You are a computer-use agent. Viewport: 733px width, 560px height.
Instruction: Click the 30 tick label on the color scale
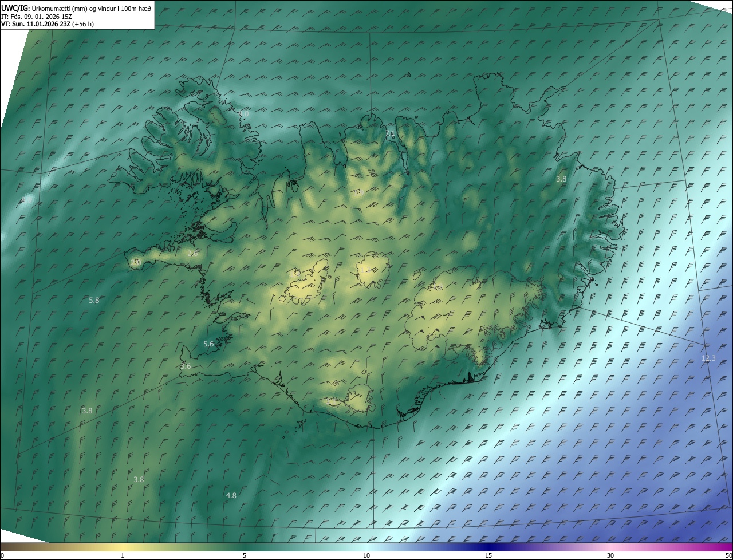click(x=610, y=555)
